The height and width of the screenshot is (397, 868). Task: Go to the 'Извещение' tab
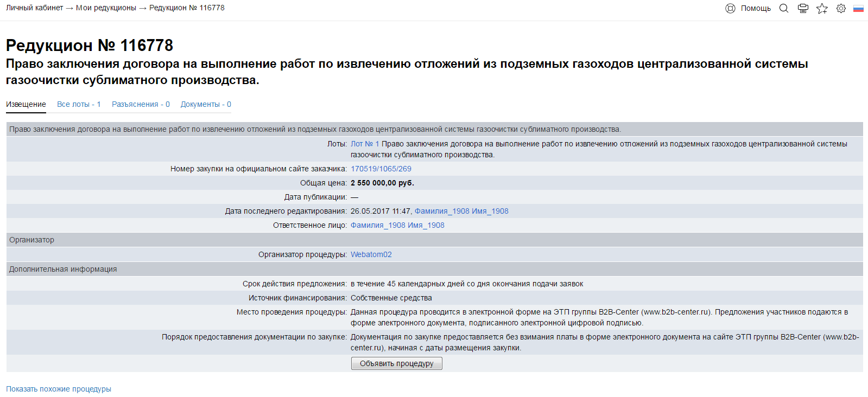click(x=26, y=104)
